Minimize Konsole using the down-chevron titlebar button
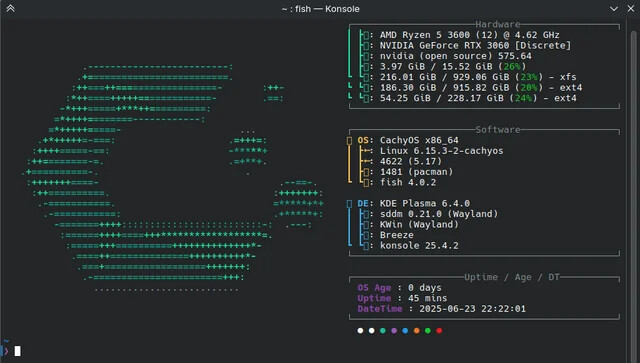This screenshot has height=363, width=640. [614, 9]
